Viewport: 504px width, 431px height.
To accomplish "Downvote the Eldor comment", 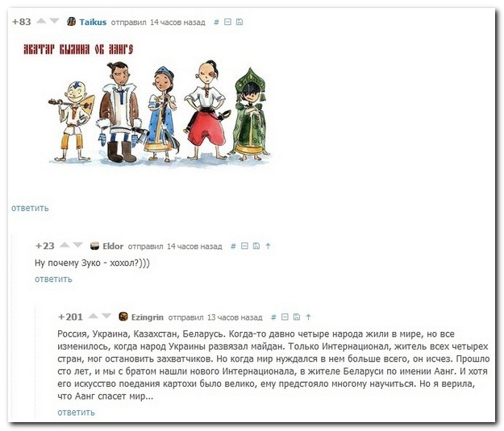I will click(x=77, y=246).
